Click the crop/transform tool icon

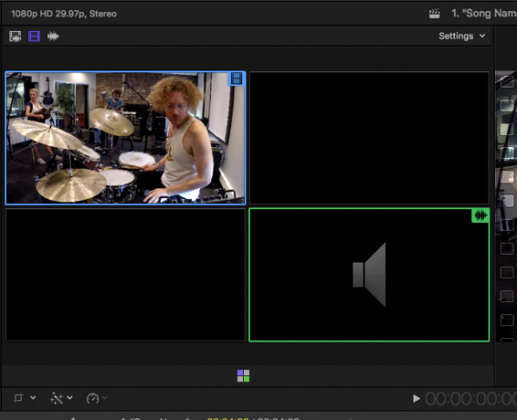(x=18, y=398)
